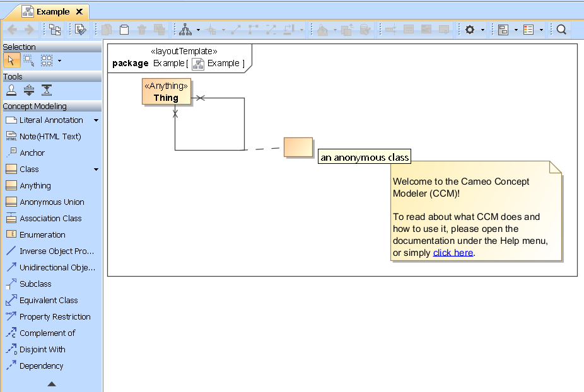Viewport: 584px width, 392px height.
Task: Open the magnifier search icon in toolbar
Action: [561, 30]
